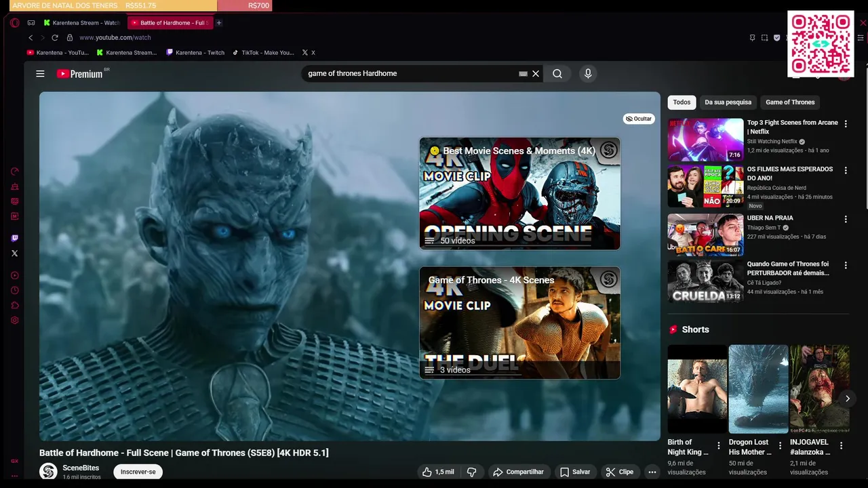
Task: Open the history clock icon in the sidebar
Action: point(15,290)
